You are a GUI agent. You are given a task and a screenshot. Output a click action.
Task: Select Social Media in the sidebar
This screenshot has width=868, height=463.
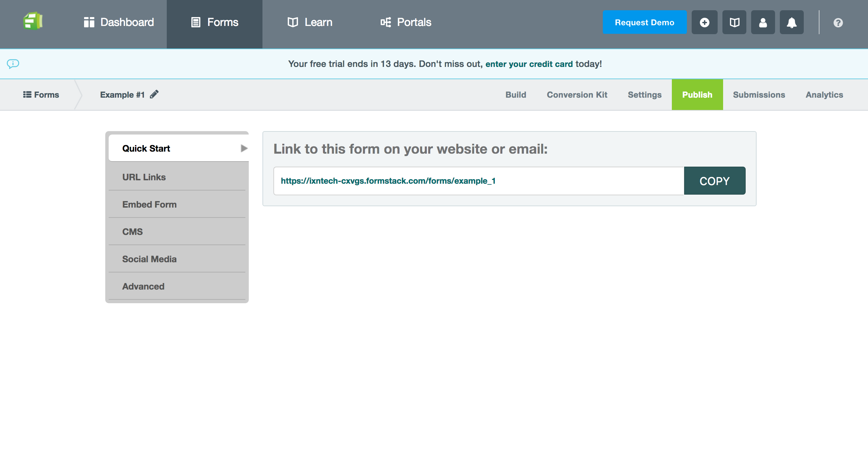pyautogui.click(x=177, y=259)
